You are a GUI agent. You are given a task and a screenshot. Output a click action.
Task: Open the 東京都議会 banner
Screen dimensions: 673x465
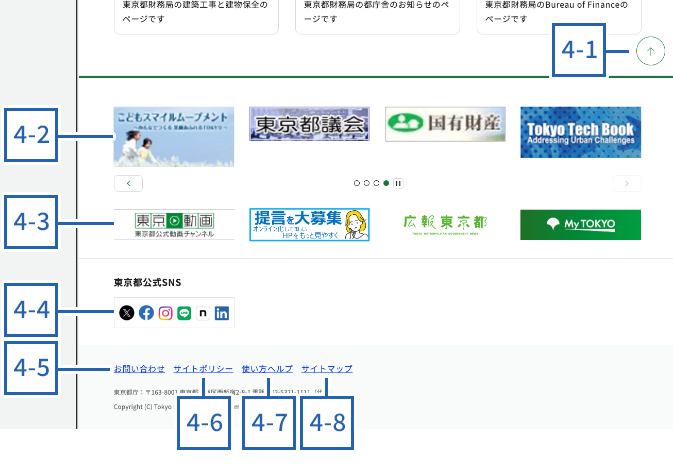click(x=309, y=124)
